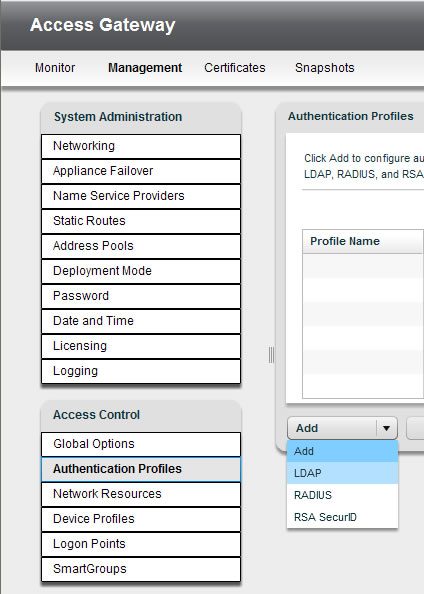
Task: Go to the Snapshots tab
Action: tap(325, 67)
